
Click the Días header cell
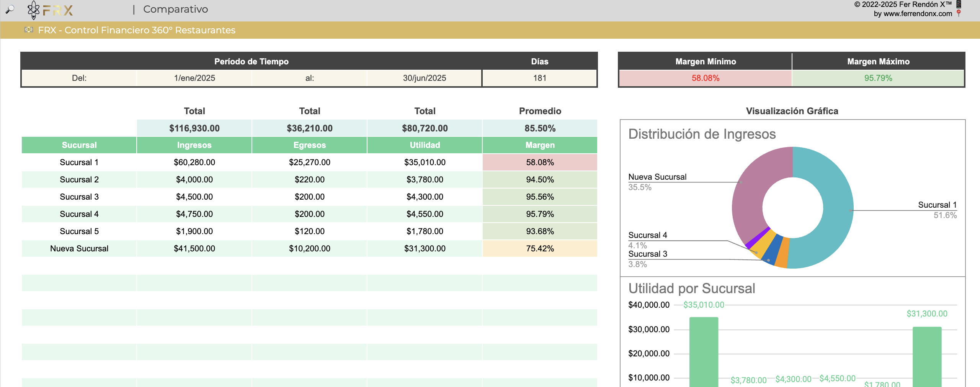pos(539,61)
